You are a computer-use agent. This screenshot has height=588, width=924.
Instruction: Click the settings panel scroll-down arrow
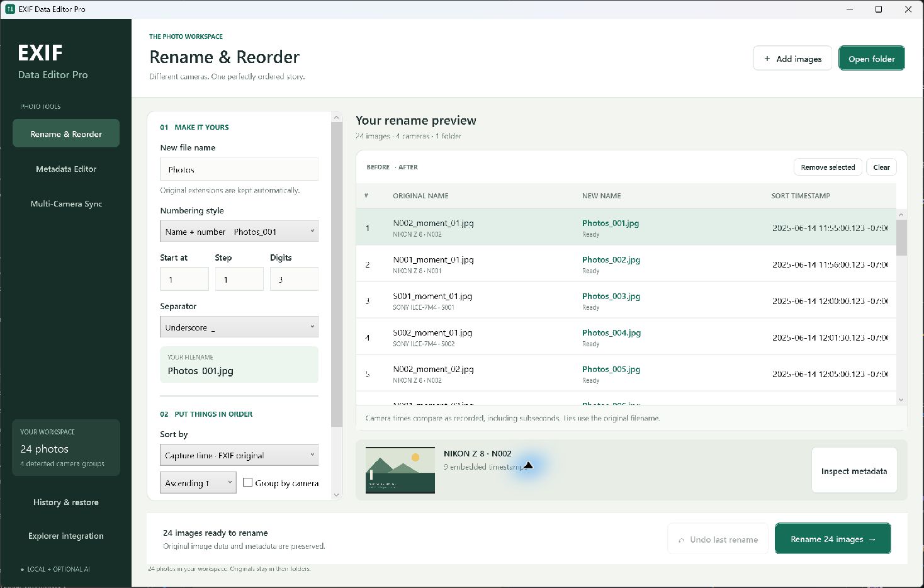[x=336, y=495]
